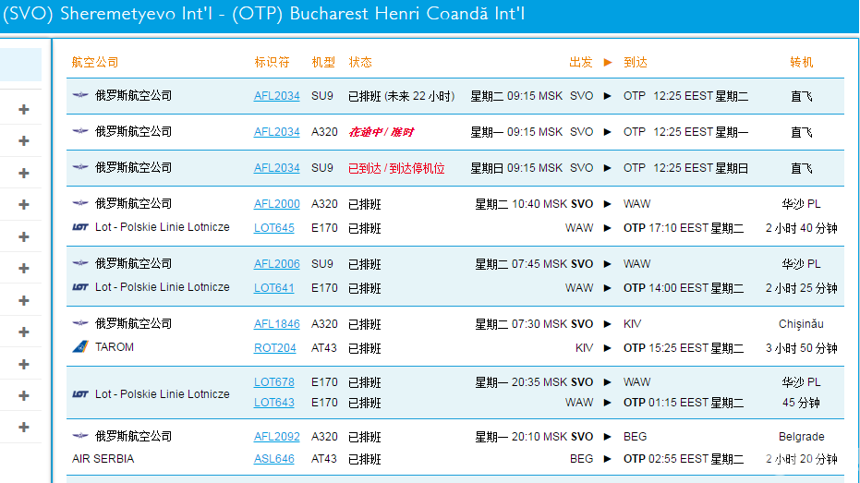Click the status 已排班 (未来 22 小时)
This screenshot has width=860, height=483.
(401, 96)
